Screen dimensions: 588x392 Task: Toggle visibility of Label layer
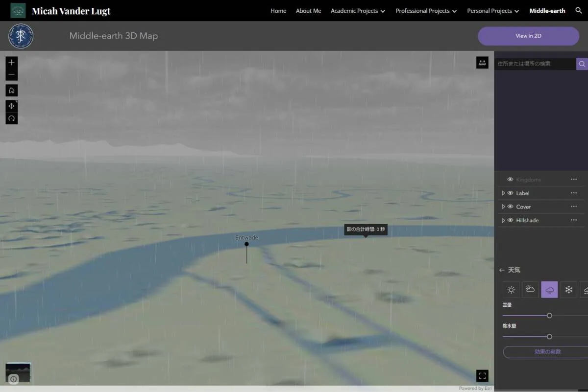(x=510, y=193)
